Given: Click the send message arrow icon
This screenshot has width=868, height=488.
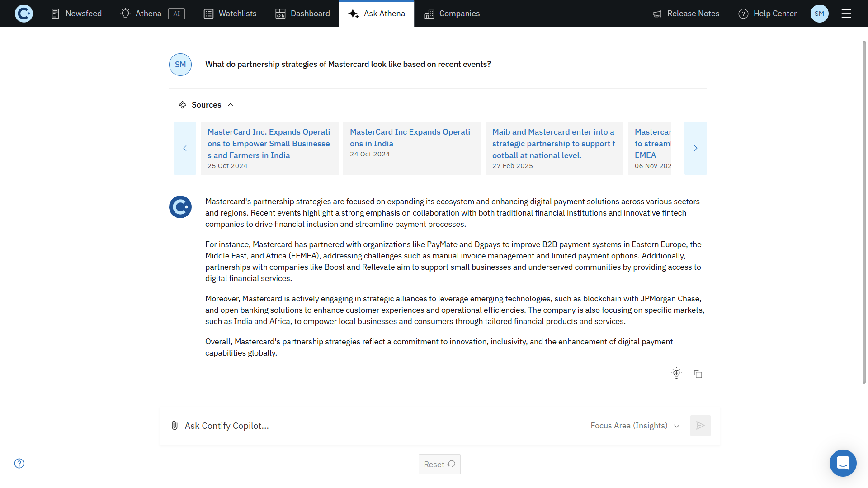Looking at the screenshot, I should (700, 426).
